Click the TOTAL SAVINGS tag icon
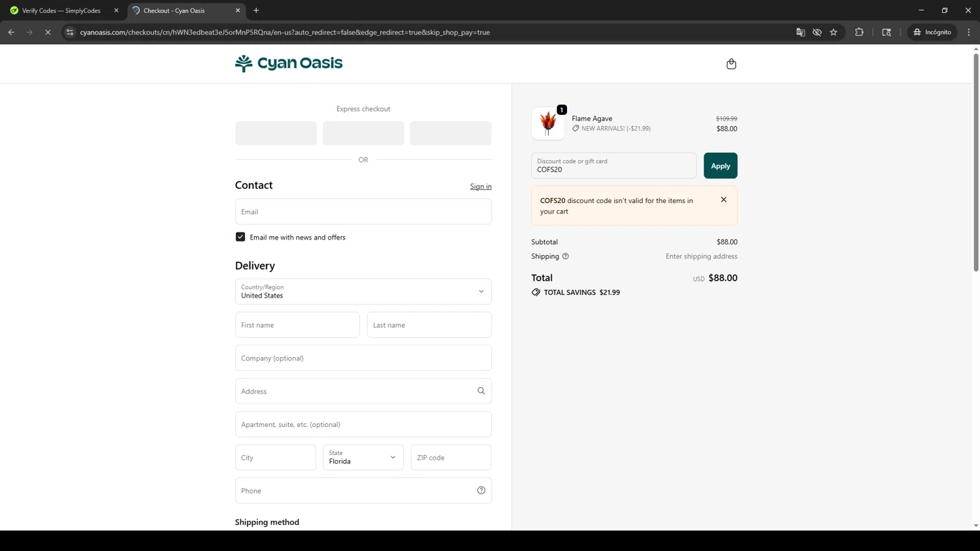980x551 pixels. pos(536,292)
